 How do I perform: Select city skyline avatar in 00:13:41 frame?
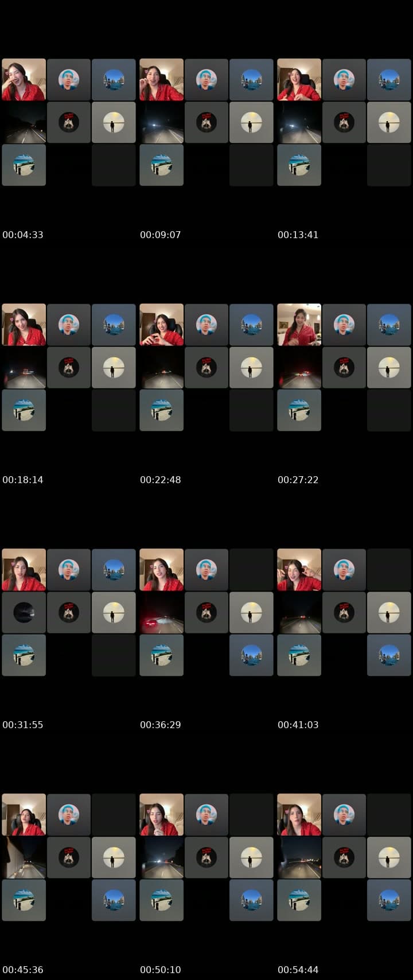(x=389, y=80)
